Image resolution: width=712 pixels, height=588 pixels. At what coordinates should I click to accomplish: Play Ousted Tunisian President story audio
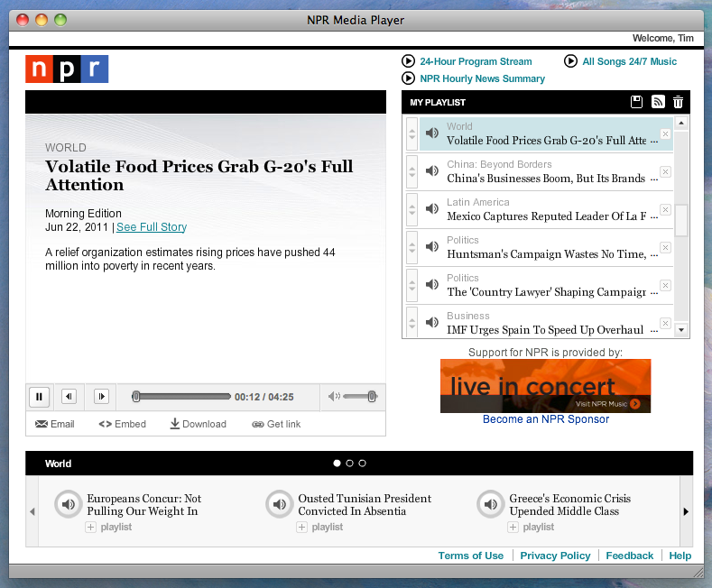[x=280, y=504]
